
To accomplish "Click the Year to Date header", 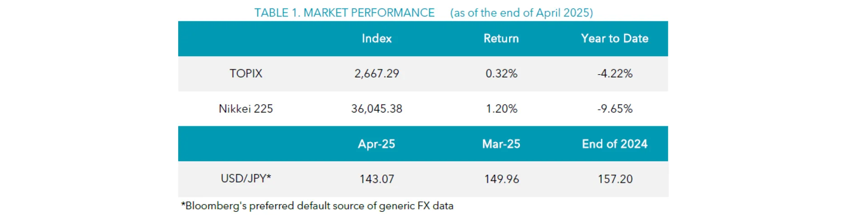I will tap(614, 38).
